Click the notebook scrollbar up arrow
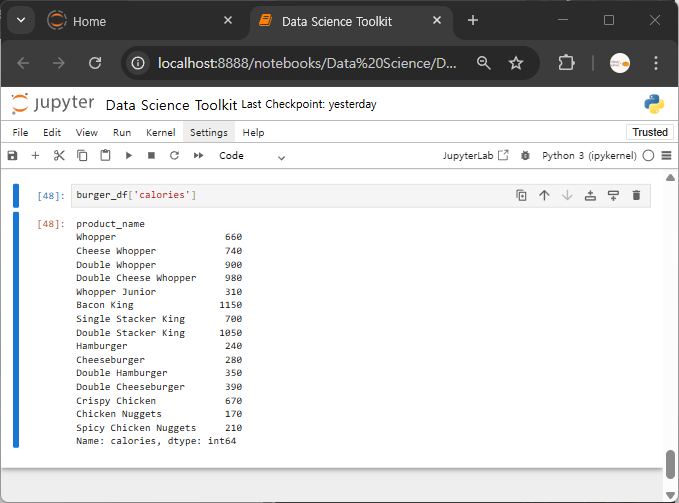This screenshot has width=679, height=503. [670, 177]
